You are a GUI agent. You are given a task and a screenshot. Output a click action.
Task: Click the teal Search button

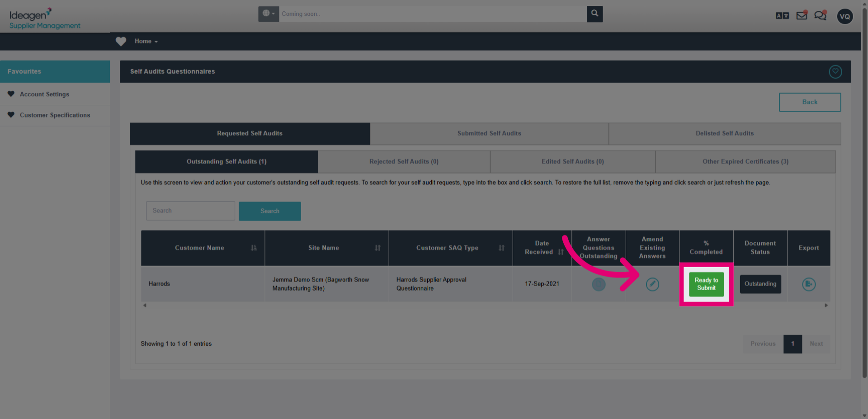tap(269, 211)
